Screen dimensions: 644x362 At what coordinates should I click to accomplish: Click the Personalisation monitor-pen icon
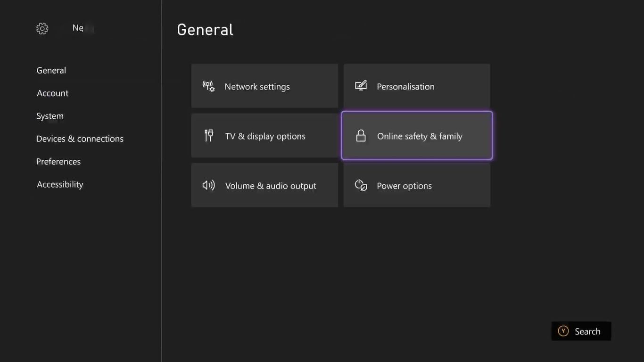tap(361, 86)
